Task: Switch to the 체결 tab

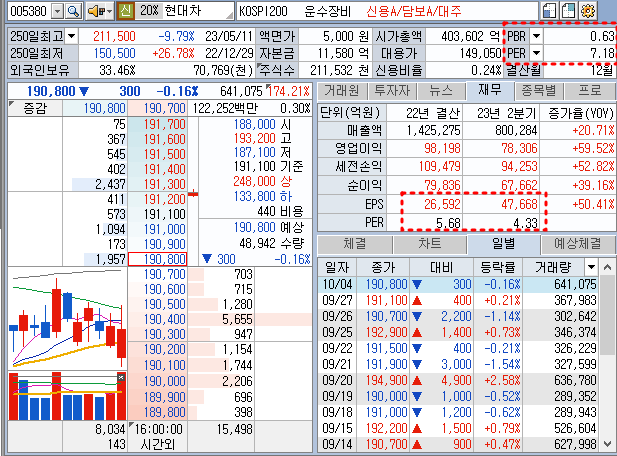Action: [x=355, y=244]
